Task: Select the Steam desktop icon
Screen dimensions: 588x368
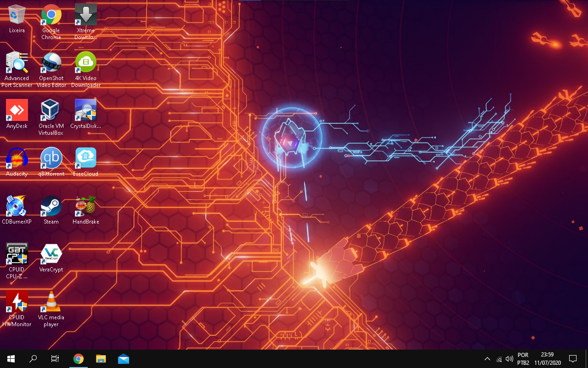Action: click(x=51, y=207)
